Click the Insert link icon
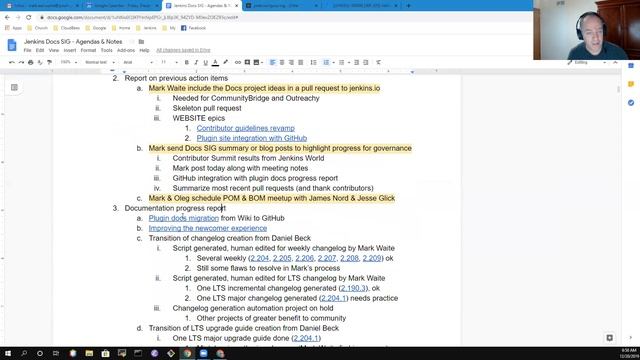The height and width of the screenshot is (360, 640). (238, 62)
